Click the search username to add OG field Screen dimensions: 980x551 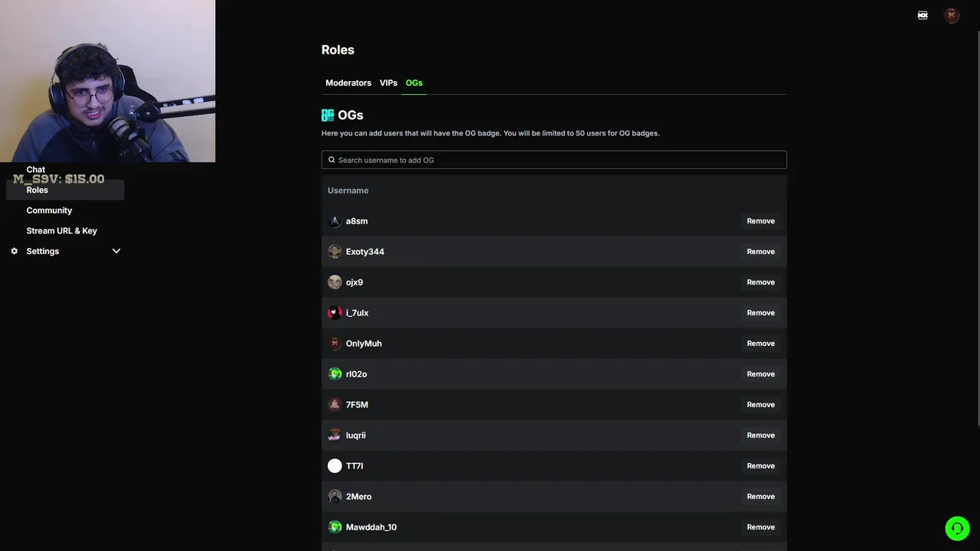coord(554,160)
